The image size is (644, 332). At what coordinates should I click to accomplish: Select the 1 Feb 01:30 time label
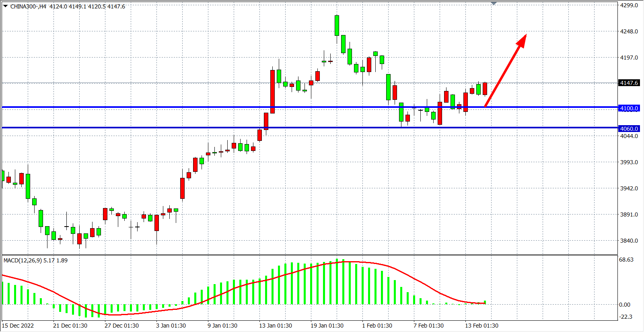(377, 326)
